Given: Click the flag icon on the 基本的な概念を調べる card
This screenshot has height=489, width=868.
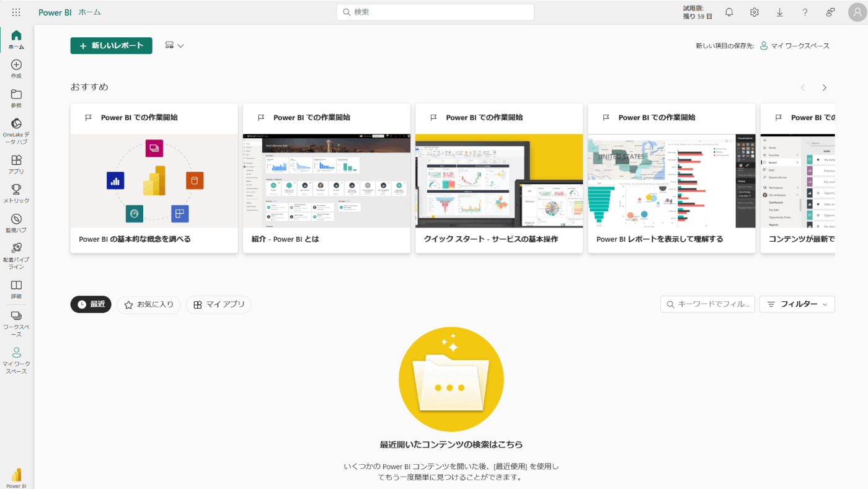Looking at the screenshot, I should (x=88, y=117).
